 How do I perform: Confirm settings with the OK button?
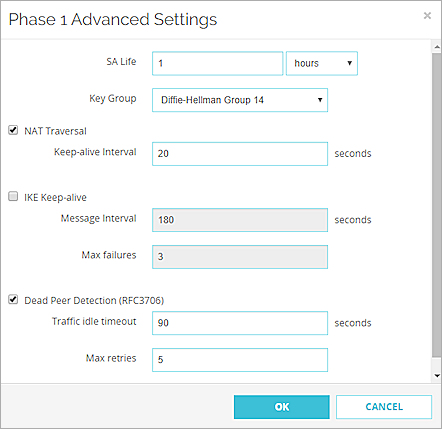(x=282, y=407)
